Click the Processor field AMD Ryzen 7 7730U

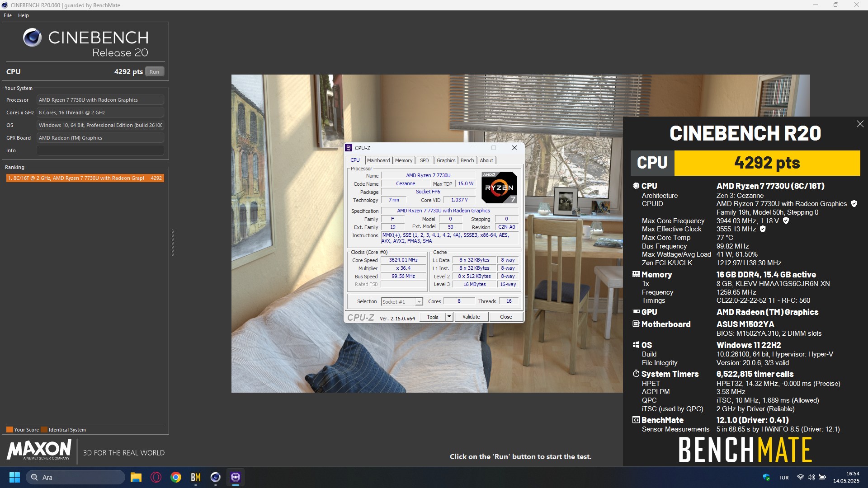(x=100, y=100)
